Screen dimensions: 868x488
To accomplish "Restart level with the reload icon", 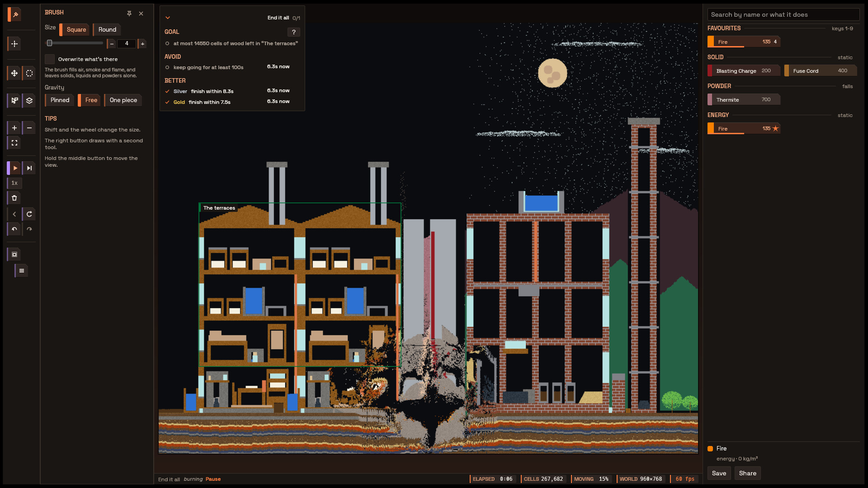I will [29, 214].
